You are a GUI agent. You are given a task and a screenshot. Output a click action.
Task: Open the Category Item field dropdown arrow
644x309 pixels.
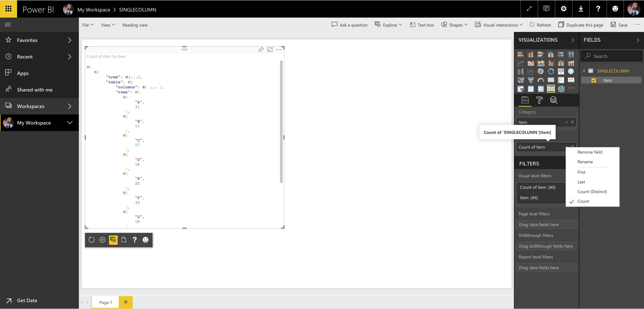click(x=566, y=122)
